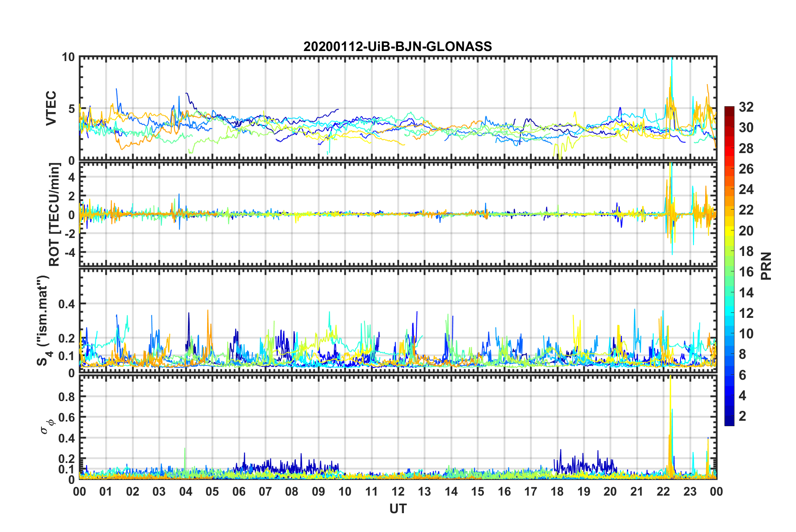Screen dimensions: 796x532
Task: Click colorbar tick label 8
Action: [x=742, y=354]
